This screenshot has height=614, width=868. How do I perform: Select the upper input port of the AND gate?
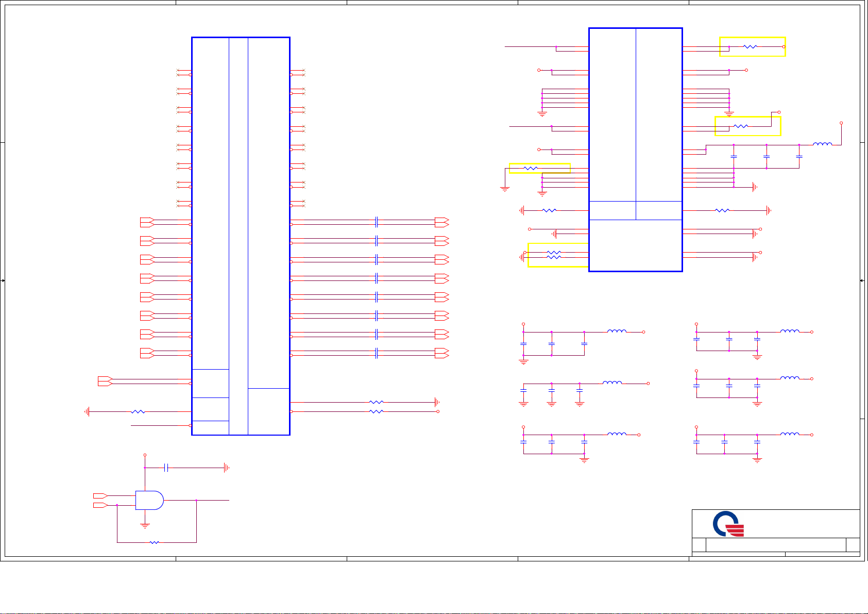(100, 495)
